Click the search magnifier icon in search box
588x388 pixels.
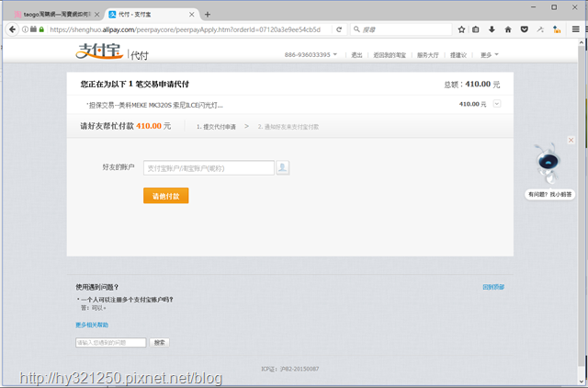[x=356, y=29]
